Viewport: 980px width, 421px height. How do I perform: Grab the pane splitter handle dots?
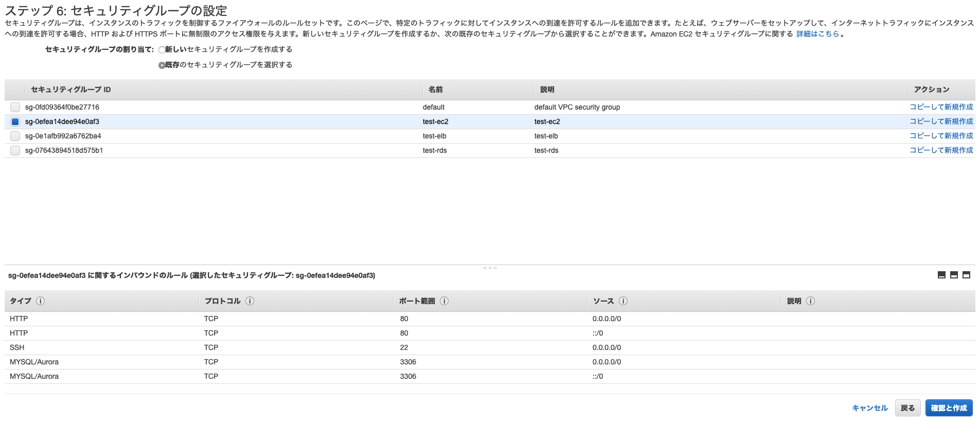point(490,268)
